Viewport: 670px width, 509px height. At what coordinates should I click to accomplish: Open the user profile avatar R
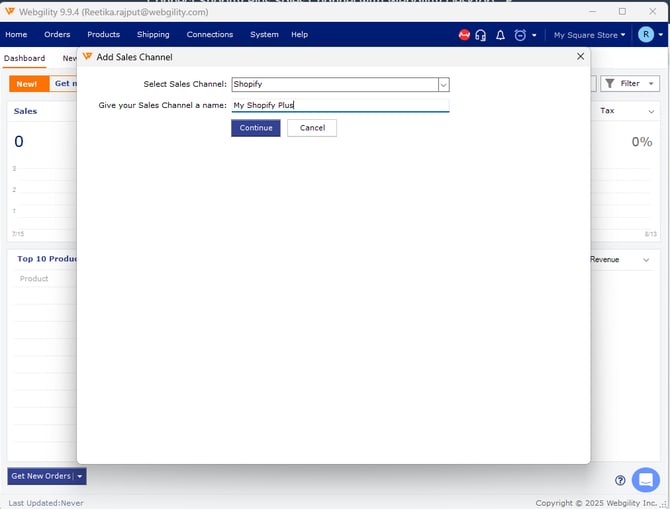[x=646, y=35]
